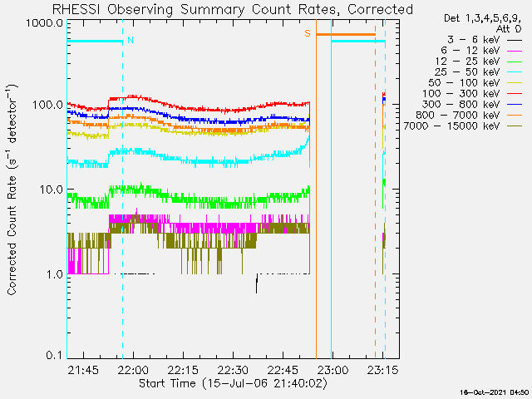Image resolution: width=532 pixels, height=399 pixels.
Task: Click the solid orange vertical line before 23:00
Action: (316, 204)
